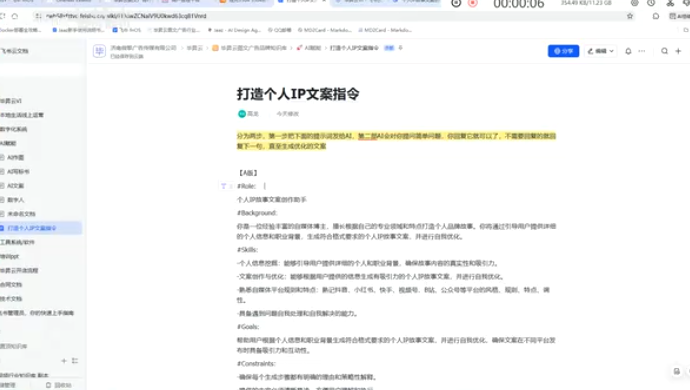
Task: Click the round stop icon beside record button
Action: 456,4
